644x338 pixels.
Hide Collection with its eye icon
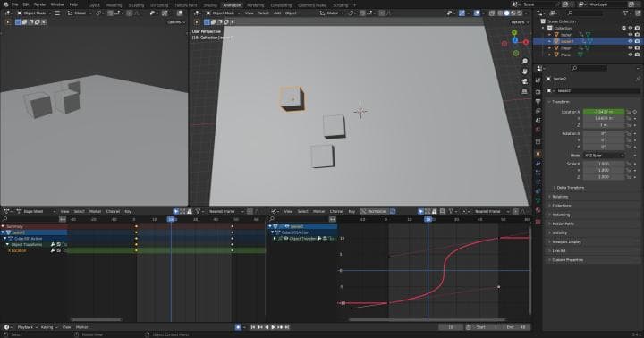click(631, 28)
